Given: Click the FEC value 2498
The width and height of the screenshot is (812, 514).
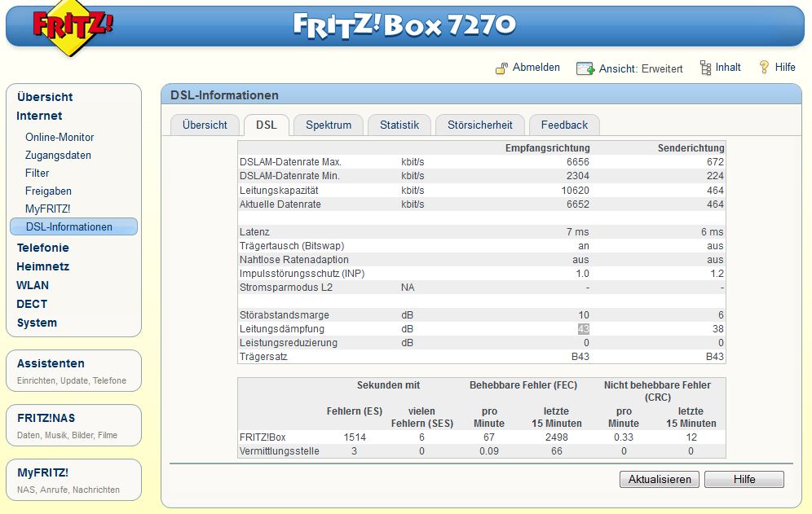Looking at the screenshot, I should (557, 437).
